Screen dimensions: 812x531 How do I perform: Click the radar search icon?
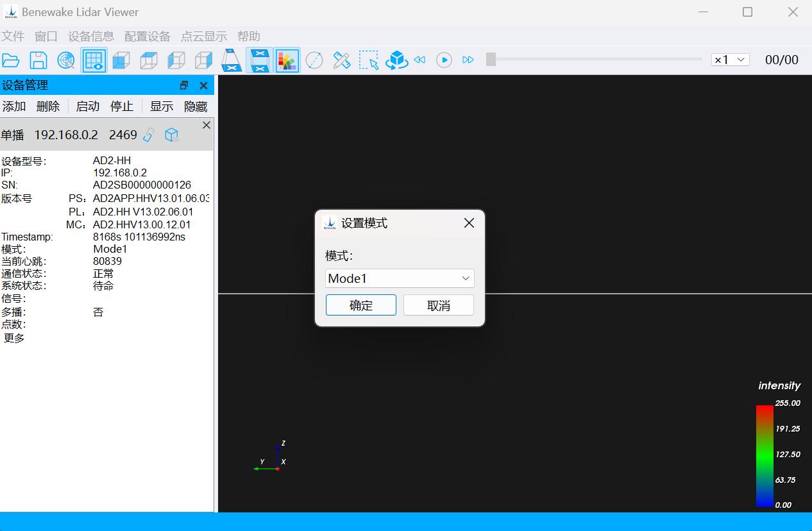coord(66,60)
